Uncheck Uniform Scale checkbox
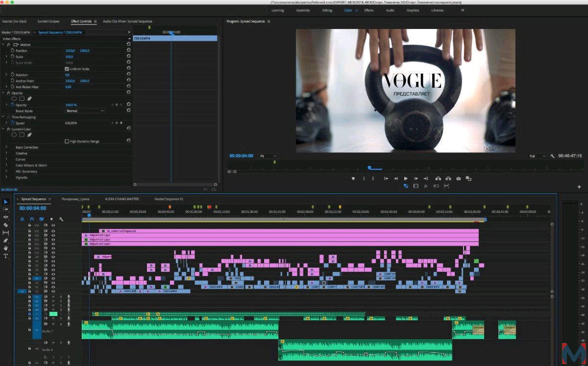 click(67, 69)
